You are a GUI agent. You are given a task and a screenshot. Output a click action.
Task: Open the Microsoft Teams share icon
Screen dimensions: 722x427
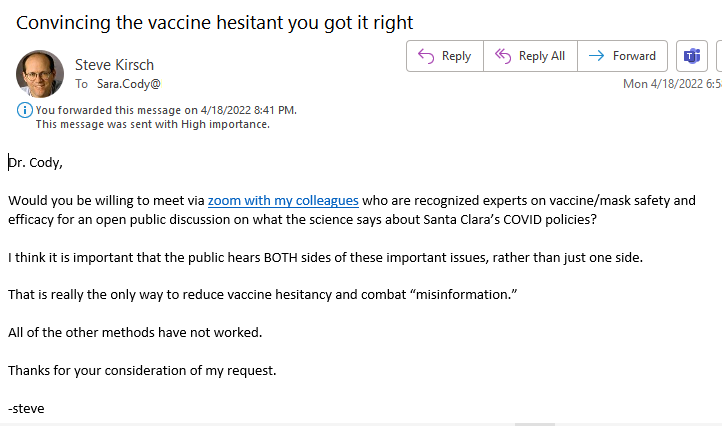click(x=692, y=56)
